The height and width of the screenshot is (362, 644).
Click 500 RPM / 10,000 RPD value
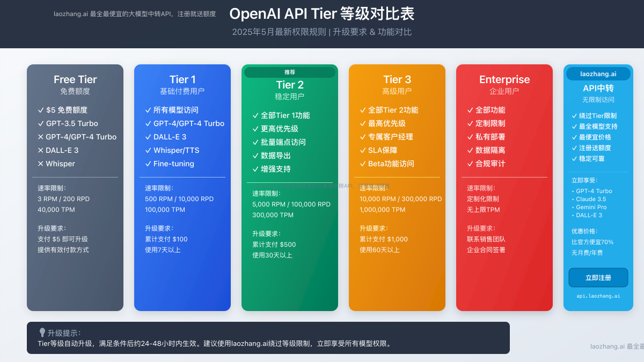tap(179, 199)
